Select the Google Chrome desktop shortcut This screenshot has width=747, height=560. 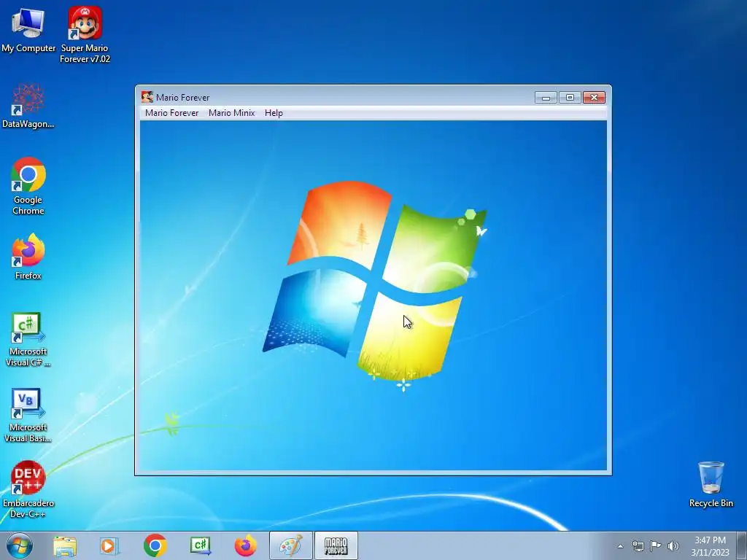(28, 186)
